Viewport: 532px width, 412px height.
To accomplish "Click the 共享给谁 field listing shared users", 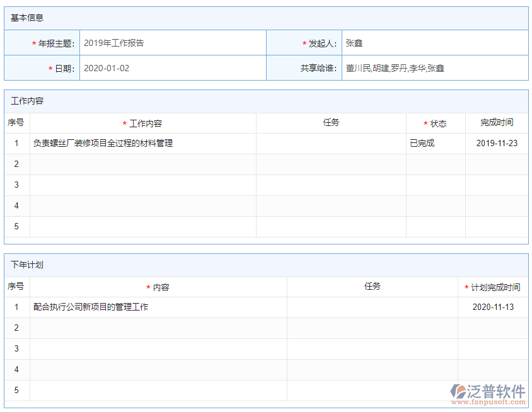I will (x=434, y=68).
